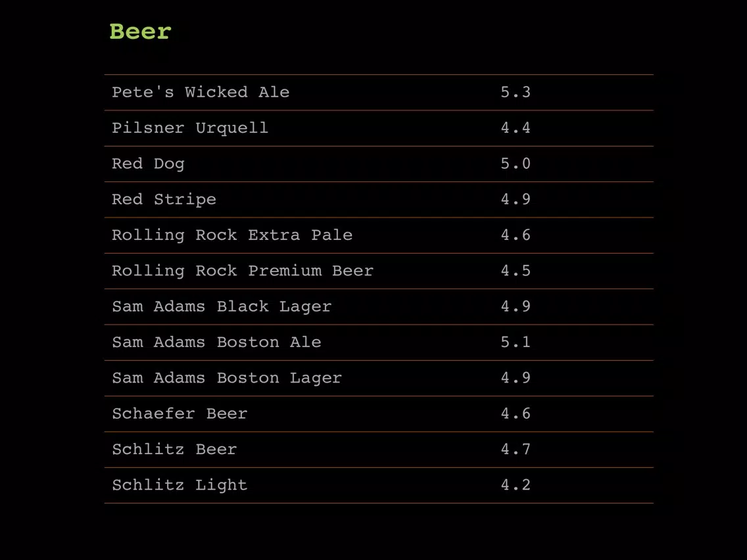Screen dimensions: 747x560
Task: Select the Red Stripe row
Action: [379, 200]
